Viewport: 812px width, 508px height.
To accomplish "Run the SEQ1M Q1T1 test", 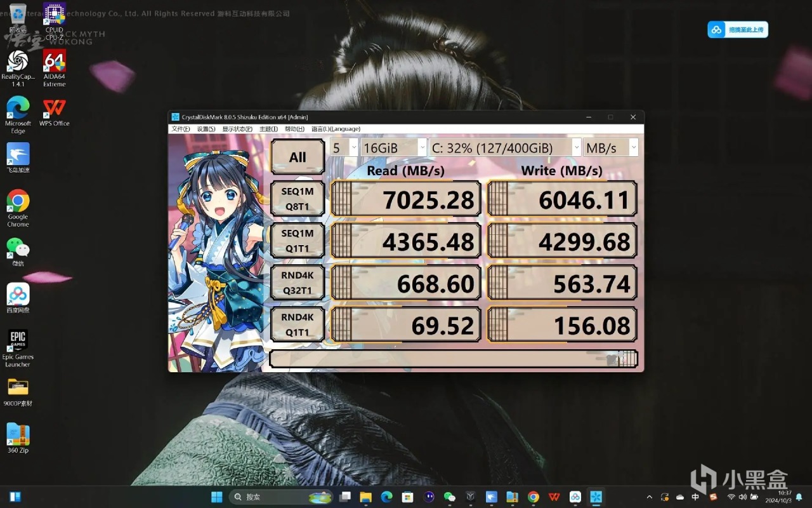I will click(298, 241).
